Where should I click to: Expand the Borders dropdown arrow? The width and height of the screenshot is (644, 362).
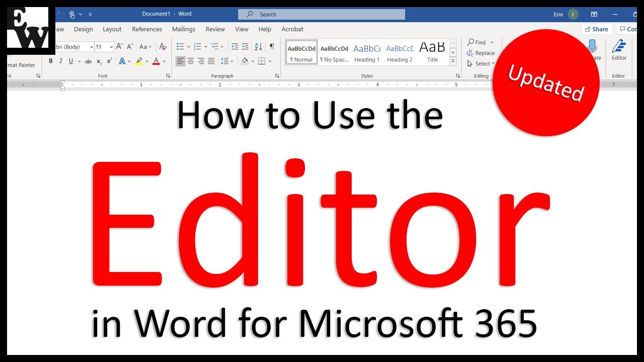click(270, 61)
